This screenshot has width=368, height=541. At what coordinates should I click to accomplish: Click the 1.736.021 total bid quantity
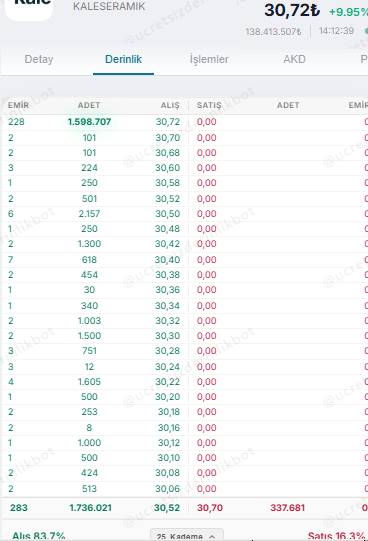[90, 508]
